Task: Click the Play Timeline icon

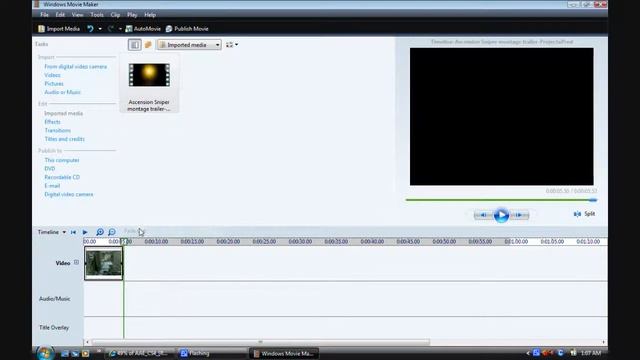Action: click(x=85, y=232)
